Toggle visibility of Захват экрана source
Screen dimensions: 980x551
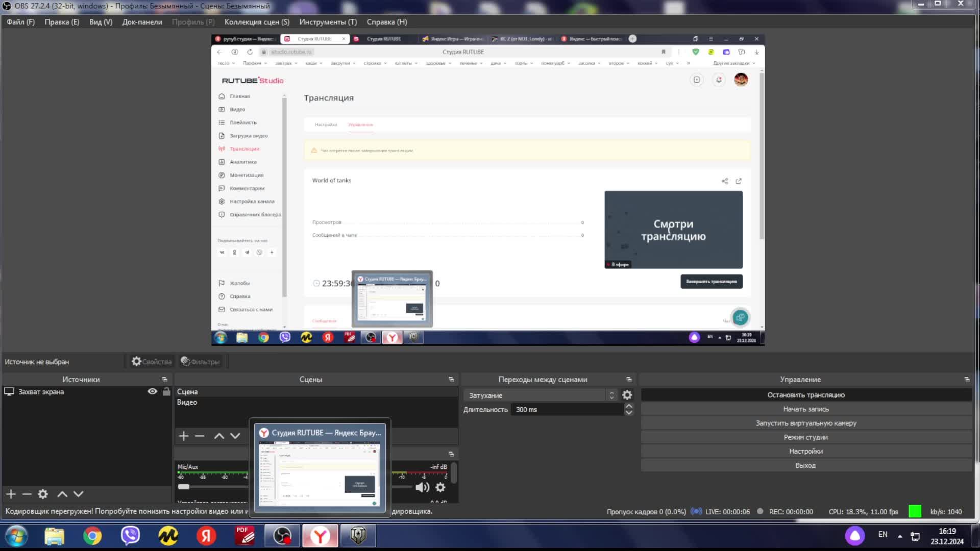pyautogui.click(x=152, y=391)
